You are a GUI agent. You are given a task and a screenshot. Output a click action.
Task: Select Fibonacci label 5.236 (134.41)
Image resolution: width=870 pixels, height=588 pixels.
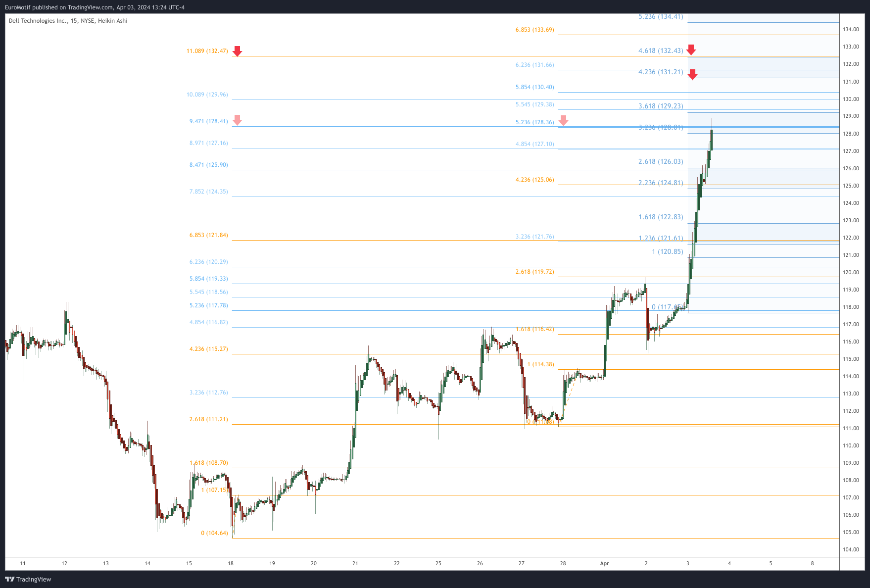click(x=661, y=17)
